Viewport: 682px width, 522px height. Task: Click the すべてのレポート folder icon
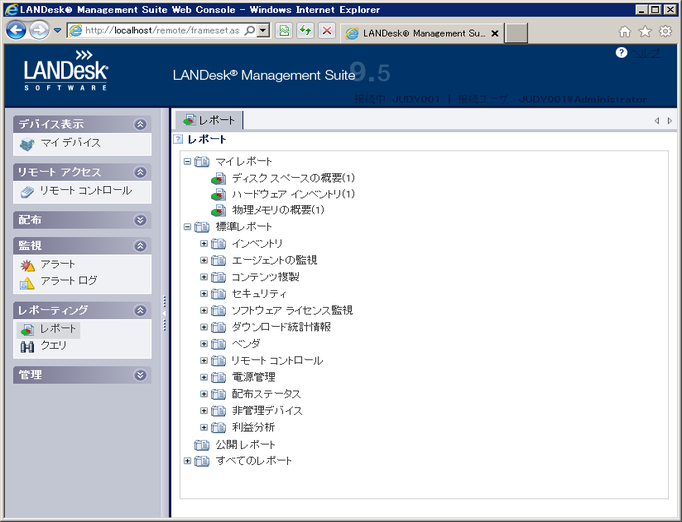tap(202, 461)
